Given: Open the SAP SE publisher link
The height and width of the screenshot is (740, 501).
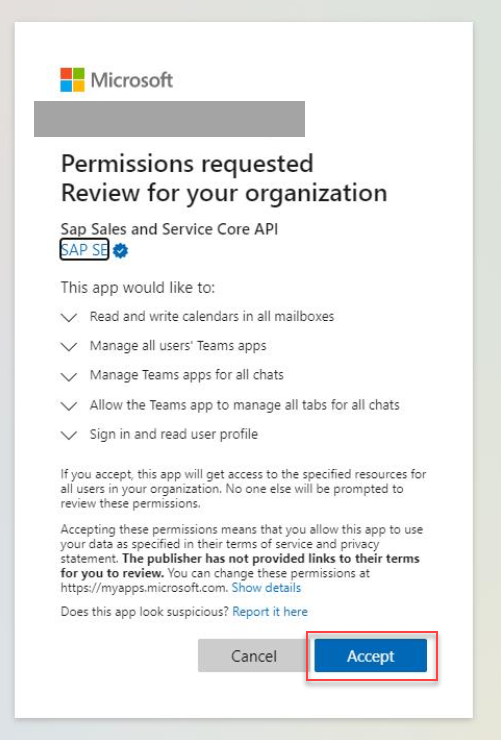Looking at the screenshot, I should (x=84, y=250).
